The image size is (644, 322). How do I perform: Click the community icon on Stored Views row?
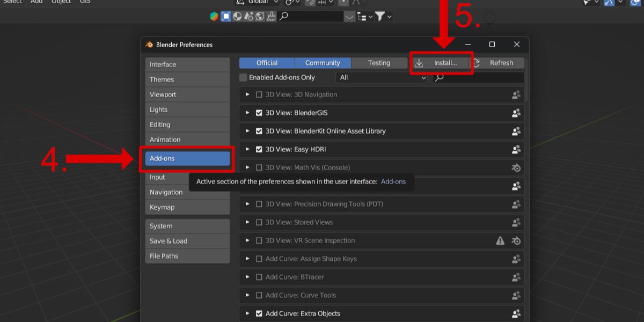coord(516,222)
